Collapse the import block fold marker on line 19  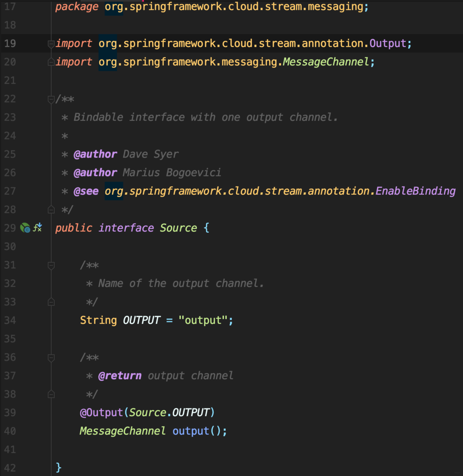(51, 44)
